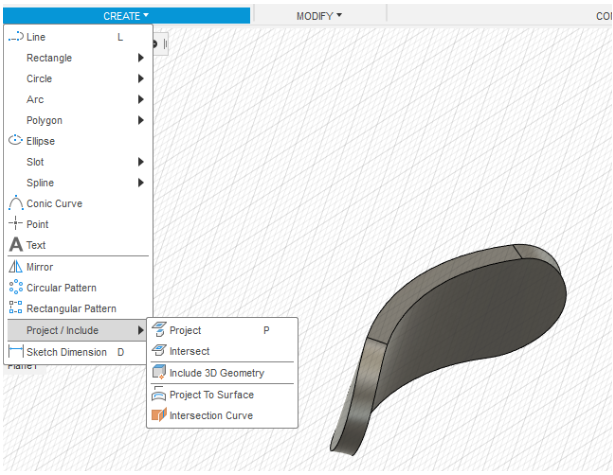The image size is (613, 475).
Task: Click the Text tool icon
Action: click(16, 245)
